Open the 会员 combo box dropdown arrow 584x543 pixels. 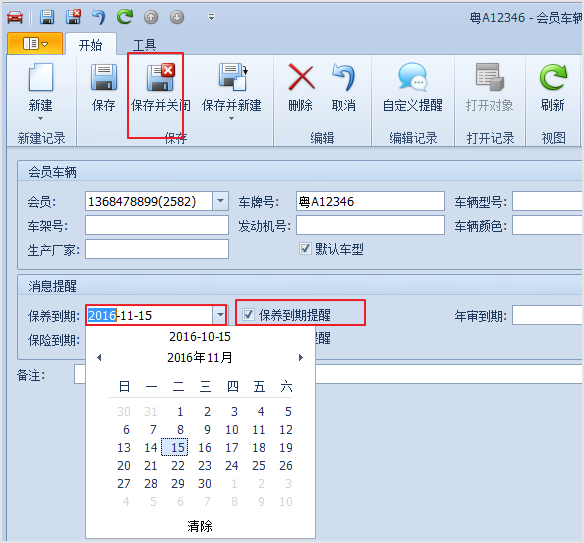click(x=220, y=201)
